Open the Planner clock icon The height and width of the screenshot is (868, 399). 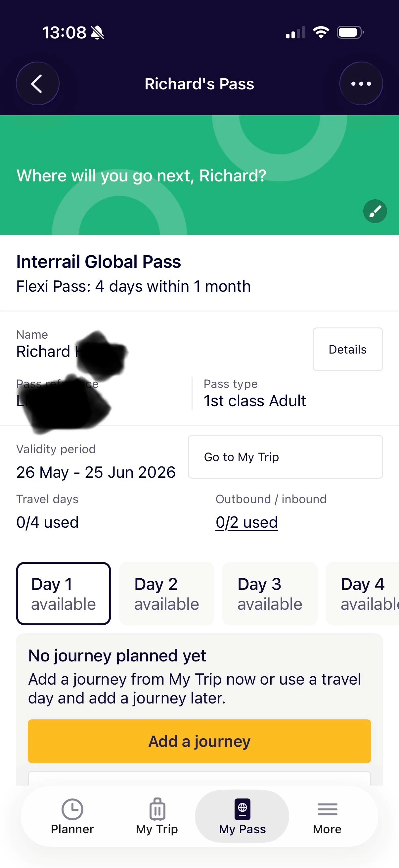coord(72,809)
